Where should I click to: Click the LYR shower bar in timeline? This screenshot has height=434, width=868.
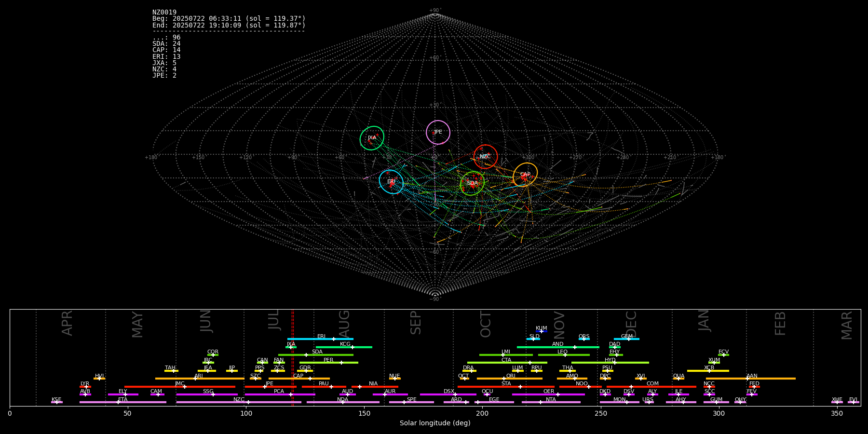[x=85, y=387]
